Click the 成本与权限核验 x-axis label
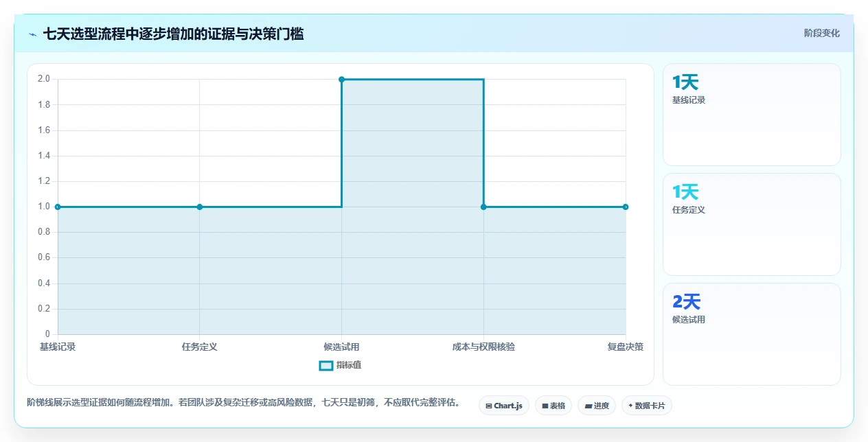Image resolution: width=868 pixels, height=442 pixels. 483,347
